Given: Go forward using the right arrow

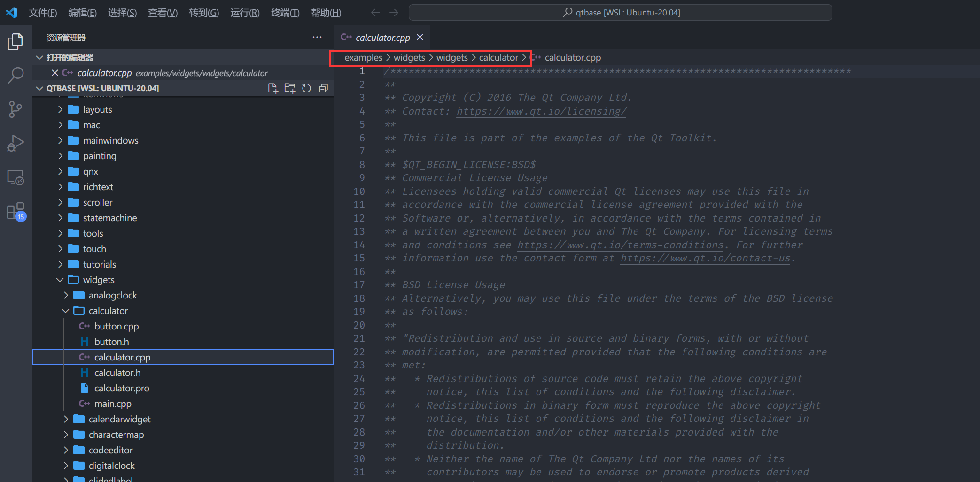Looking at the screenshot, I should click(x=394, y=13).
